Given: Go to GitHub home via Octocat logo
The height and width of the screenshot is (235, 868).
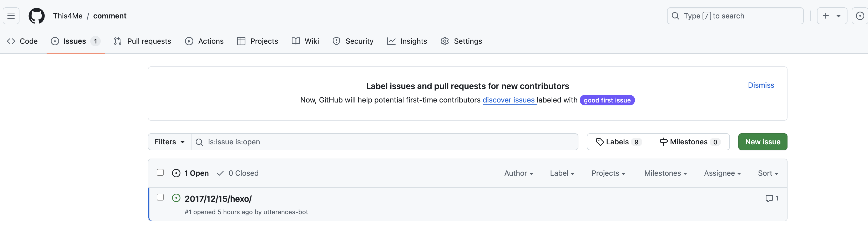Looking at the screenshot, I should click(x=36, y=16).
